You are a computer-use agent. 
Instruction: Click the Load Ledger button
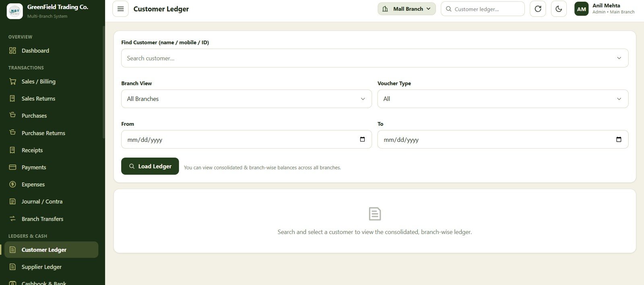click(150, 166)
